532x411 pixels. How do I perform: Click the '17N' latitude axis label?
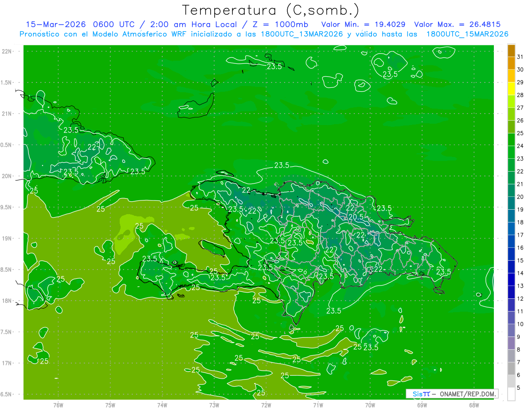tap(7, 363)
